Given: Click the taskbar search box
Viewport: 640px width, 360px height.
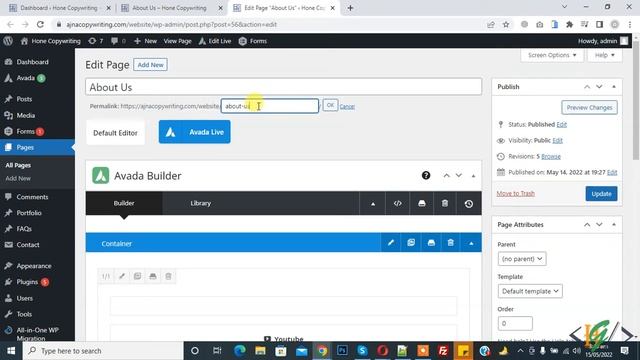Looking at the screenshot, I should [103, 351].
